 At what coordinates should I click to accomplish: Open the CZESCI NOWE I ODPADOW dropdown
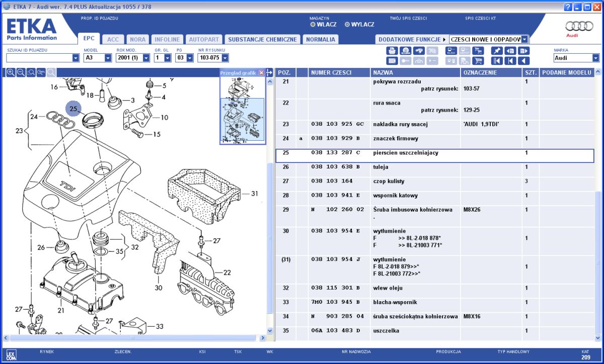[x=525, y=39]
